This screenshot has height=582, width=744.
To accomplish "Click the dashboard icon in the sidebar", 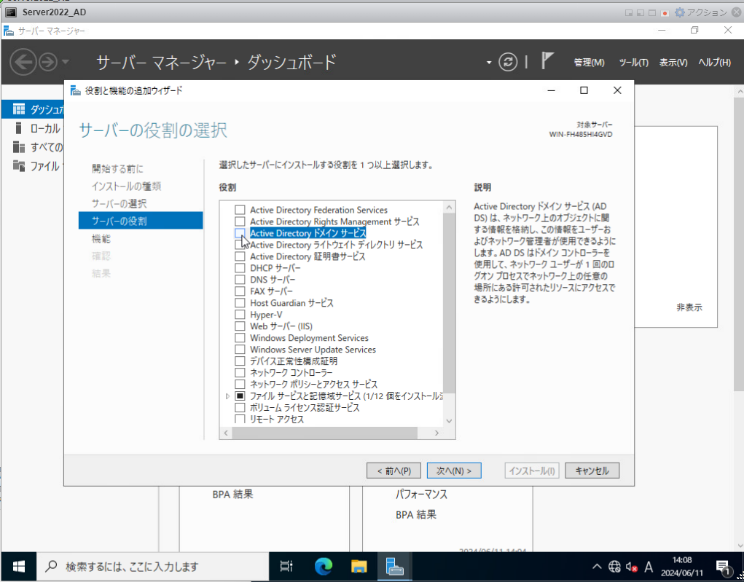I will tap(19, 109).
